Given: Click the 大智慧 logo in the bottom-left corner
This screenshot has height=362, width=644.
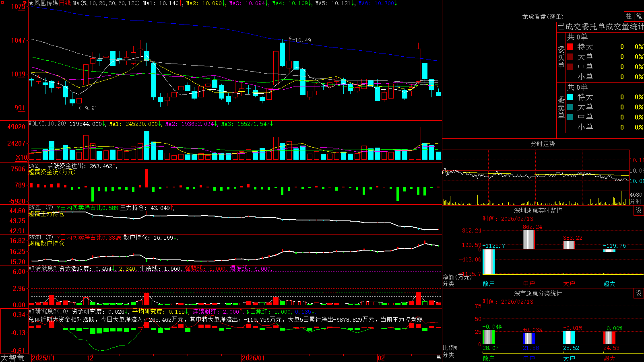Looking at the screenshot, I should pos(13,358).
